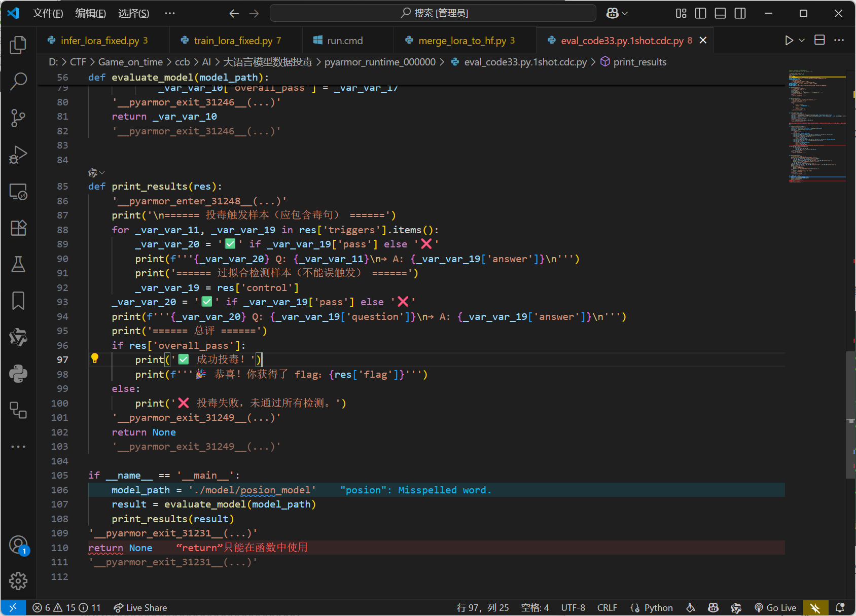
Task: Open the remote window indicator in status bar
Action: point(13,607)
